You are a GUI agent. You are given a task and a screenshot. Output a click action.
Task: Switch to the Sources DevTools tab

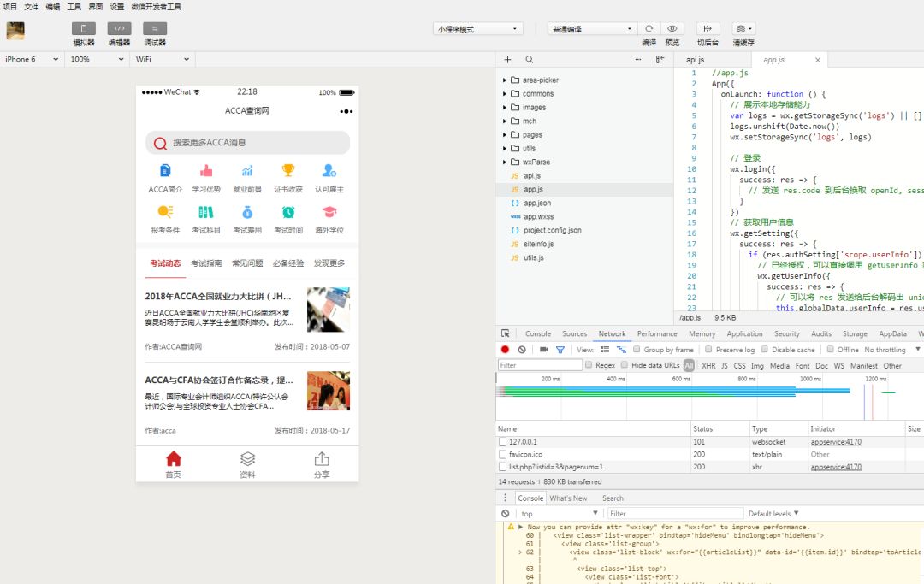coord(575,333)
